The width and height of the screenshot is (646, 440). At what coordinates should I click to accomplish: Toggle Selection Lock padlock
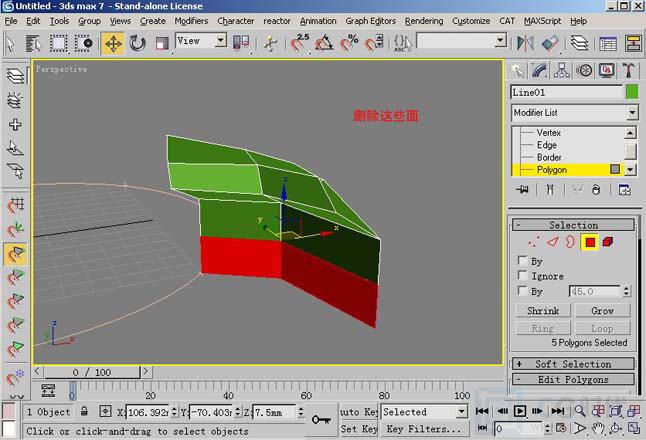pyautogui.click(x=84, y=411)
